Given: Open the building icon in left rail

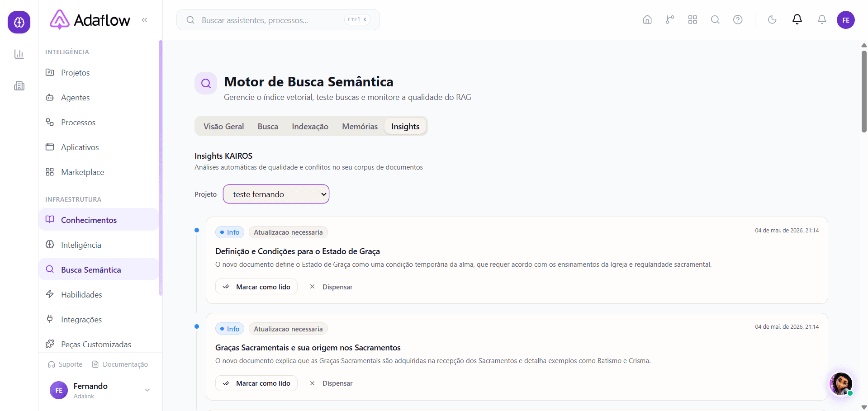Looking at the screenshot, I should click(19, 86).
